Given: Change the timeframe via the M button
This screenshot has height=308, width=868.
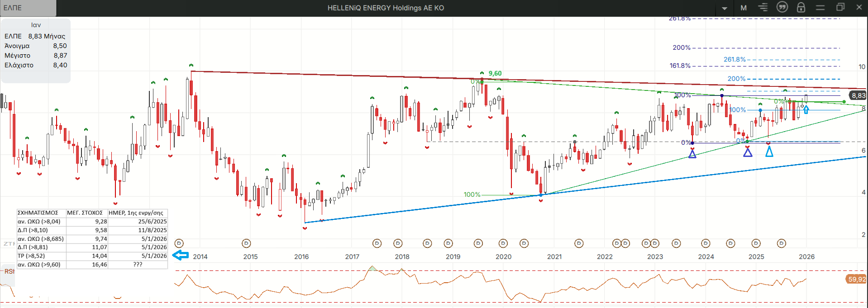Looking at the screenshot, I should coord(744,8).
